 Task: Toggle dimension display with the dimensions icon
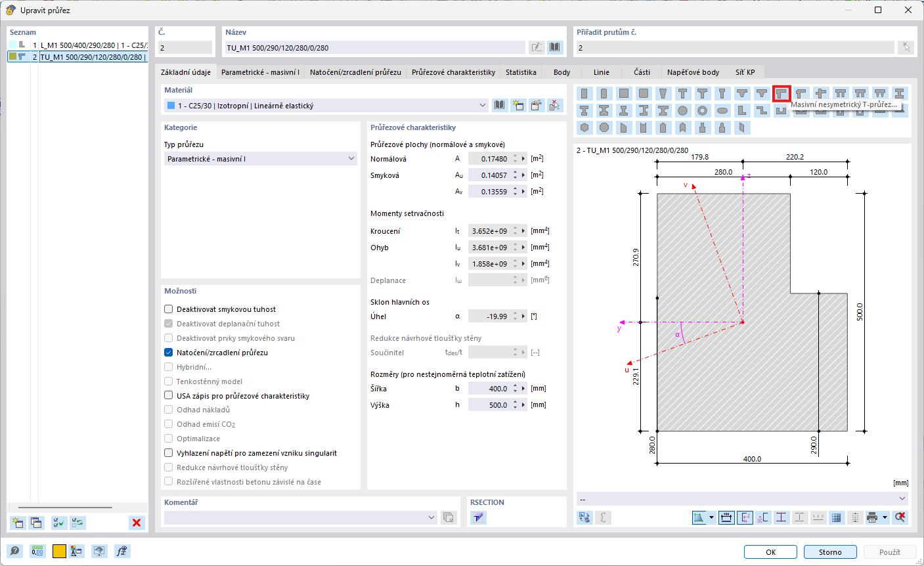(x=726, y=517)
